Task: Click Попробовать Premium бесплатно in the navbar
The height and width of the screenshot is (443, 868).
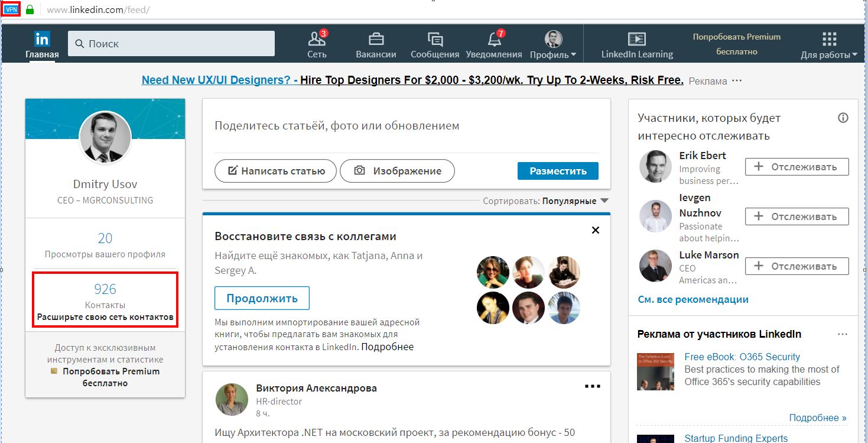Action: point(737,44)
